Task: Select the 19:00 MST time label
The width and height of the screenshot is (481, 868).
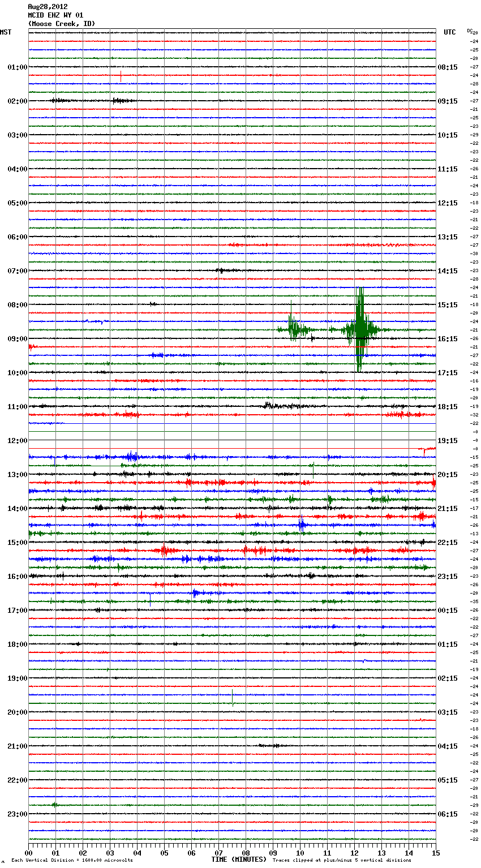Action: click(18, 678)
